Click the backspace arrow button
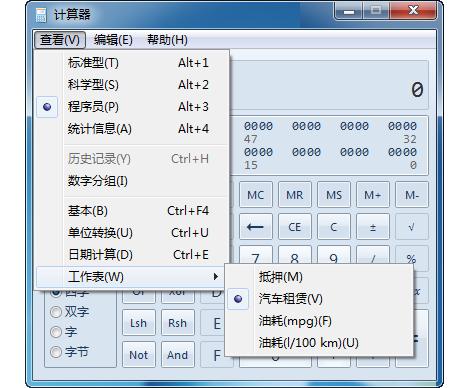The image size is (470, 388). [x=256, y=227]
